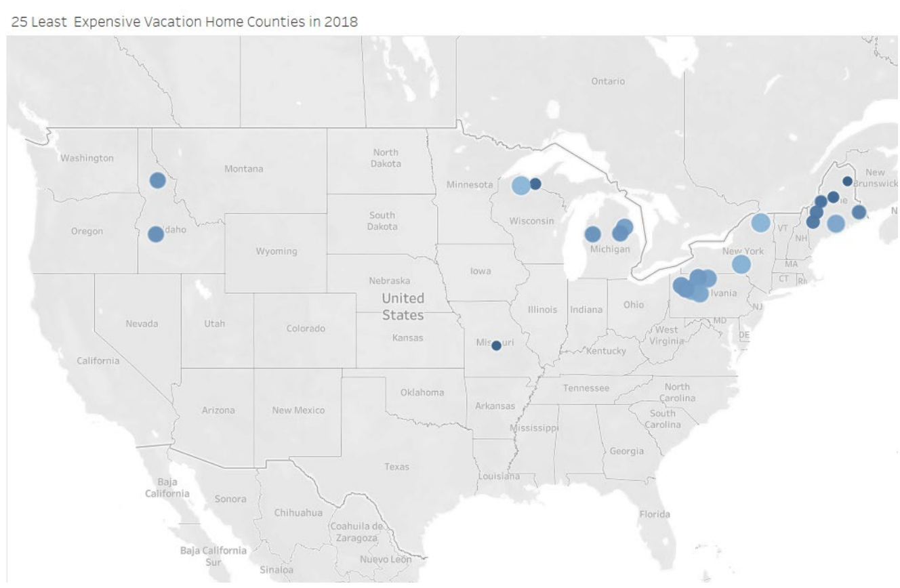Click the 'West Virginia' state label

coord(668,335)
